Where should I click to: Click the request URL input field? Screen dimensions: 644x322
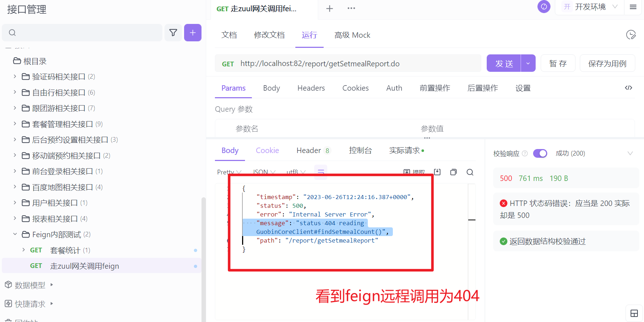[348, 63]
